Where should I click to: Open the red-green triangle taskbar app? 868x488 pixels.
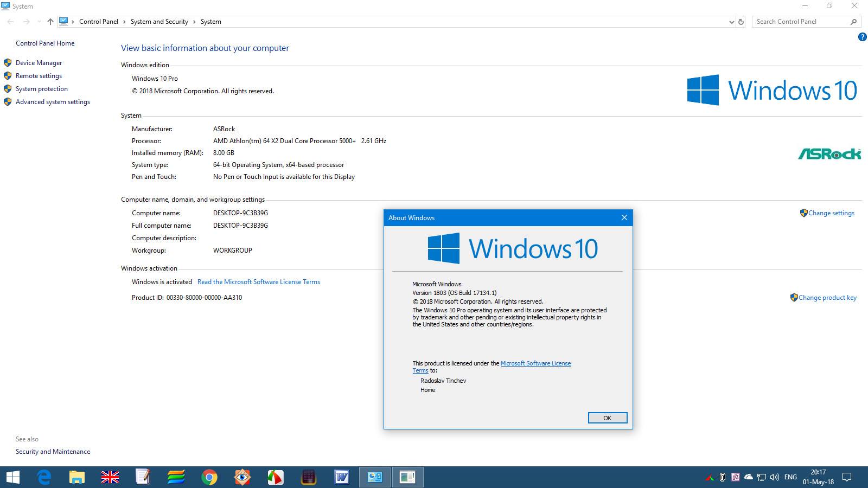click(275, 477)
